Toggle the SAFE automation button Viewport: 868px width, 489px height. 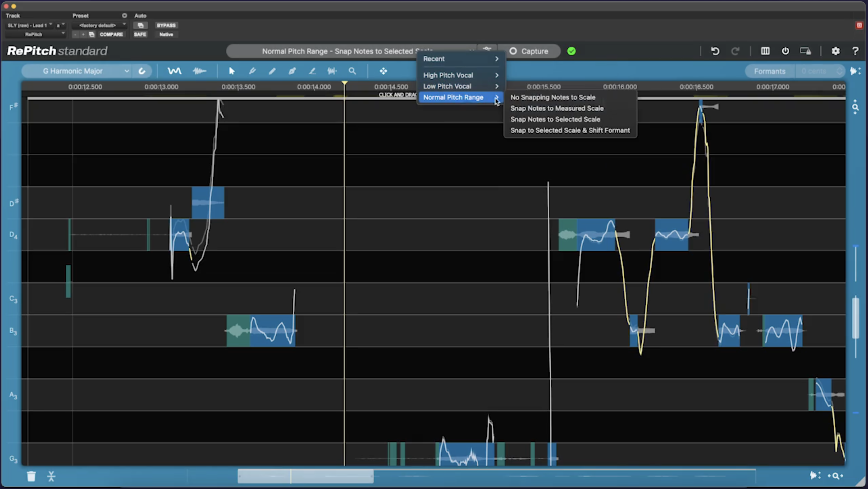click(x=140, y=34)
